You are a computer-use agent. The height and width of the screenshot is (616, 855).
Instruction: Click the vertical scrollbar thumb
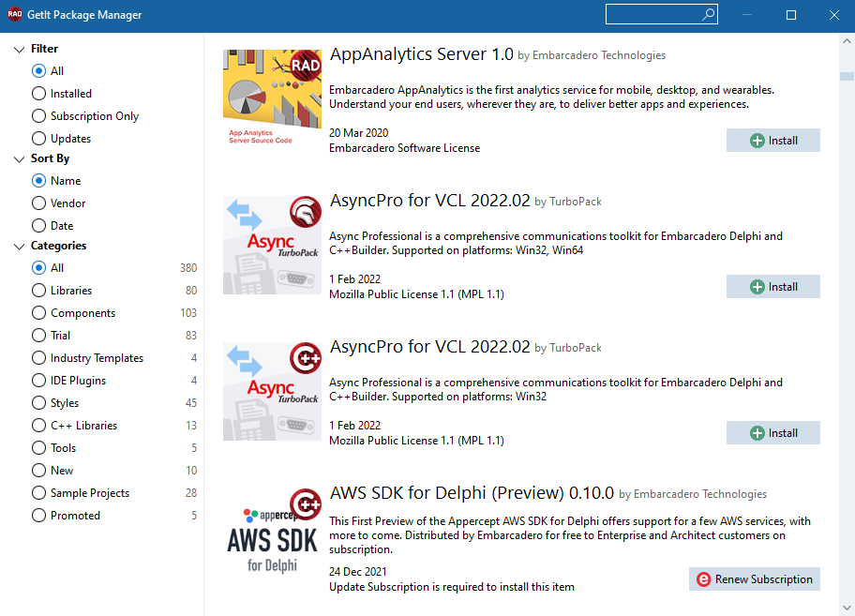[847, 76]
